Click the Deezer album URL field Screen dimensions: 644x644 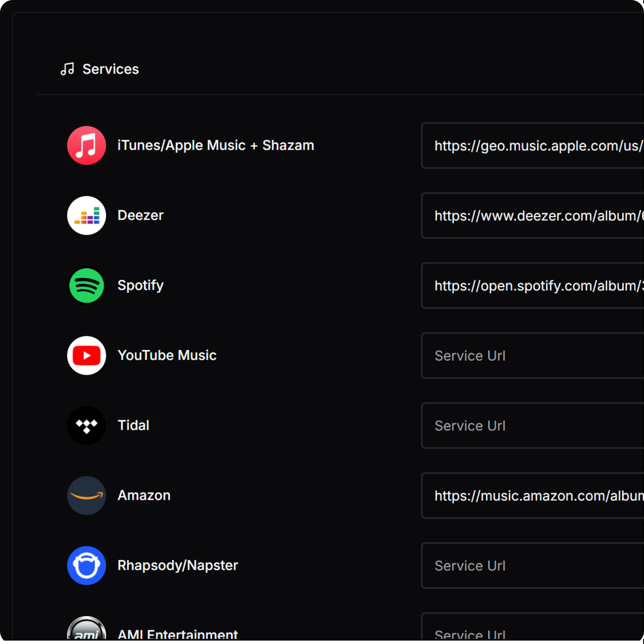532,216
